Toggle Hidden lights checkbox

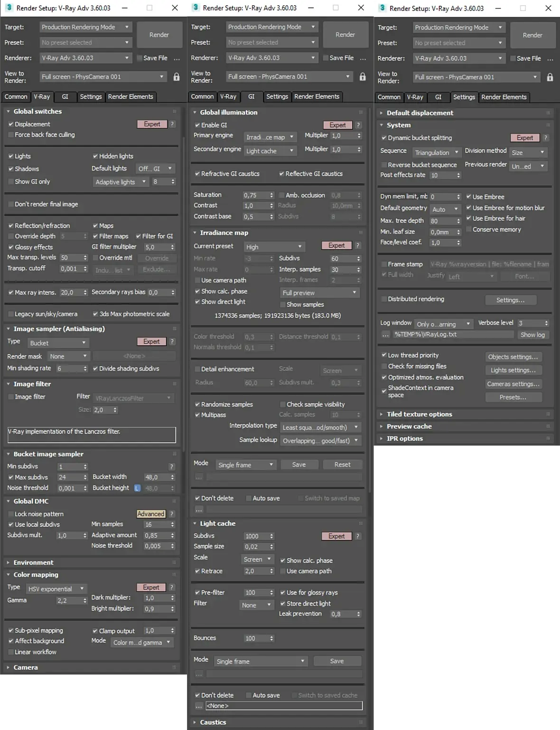click(x=95, y=156)
